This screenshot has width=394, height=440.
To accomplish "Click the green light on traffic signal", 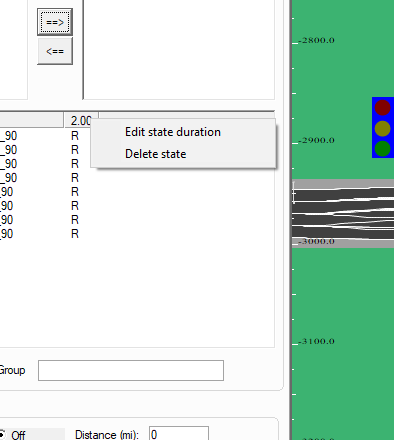I will click(382, 149).
